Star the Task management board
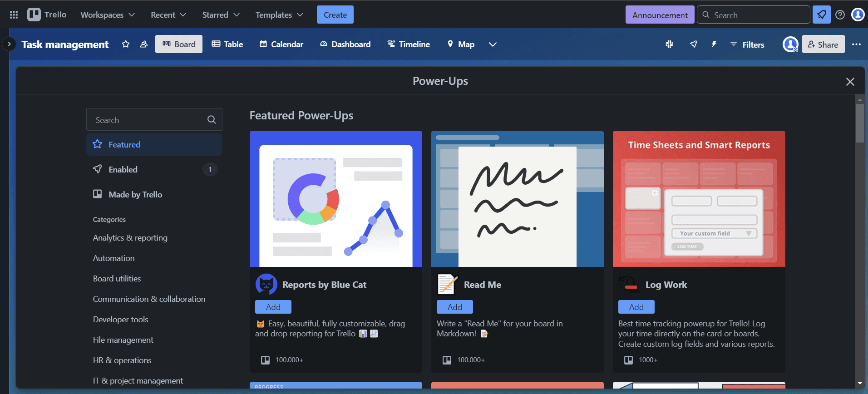This screenshot has height=394, width=868. (x=126, y=44)
